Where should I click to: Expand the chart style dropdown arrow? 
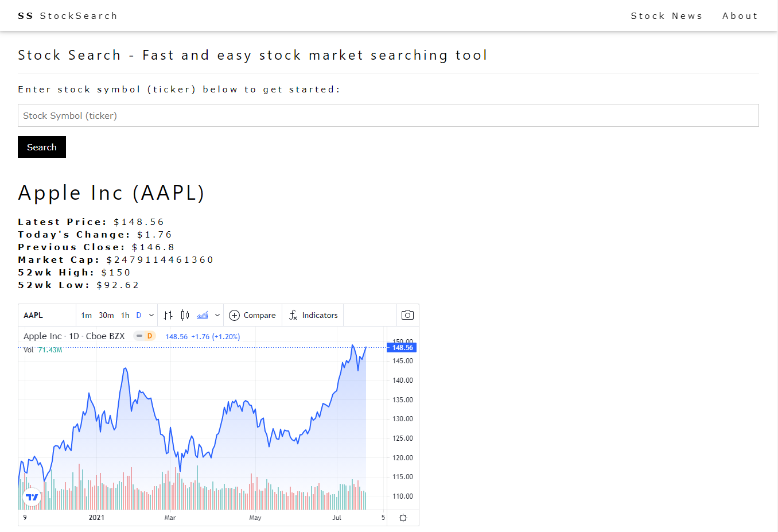217,315
